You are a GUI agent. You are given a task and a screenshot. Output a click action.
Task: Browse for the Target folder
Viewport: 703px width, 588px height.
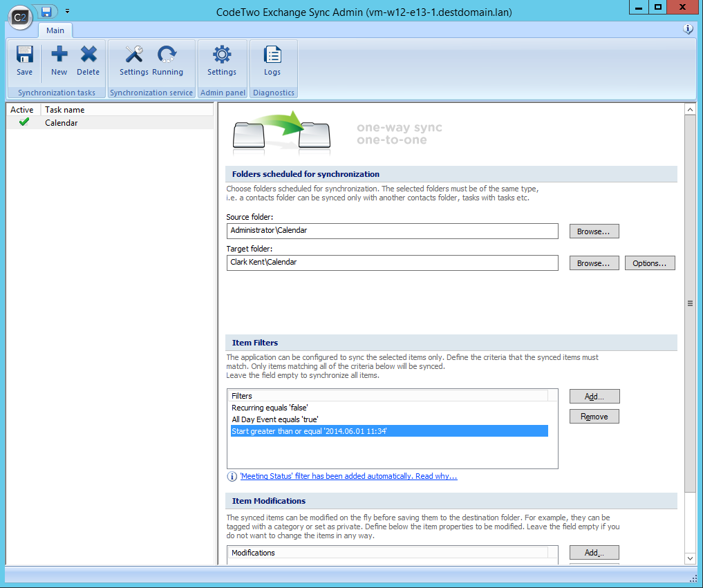point(594,263)
